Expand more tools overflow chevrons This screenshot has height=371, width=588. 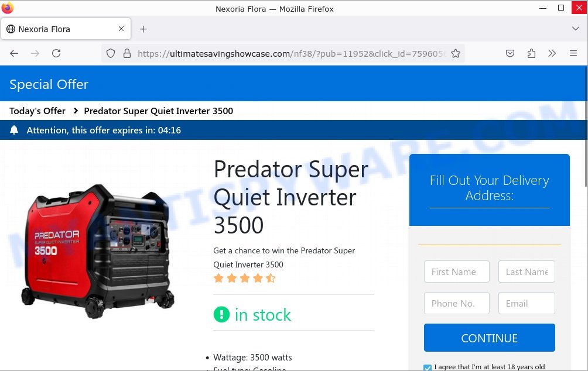pyautogui.click(x=552, y=54)
